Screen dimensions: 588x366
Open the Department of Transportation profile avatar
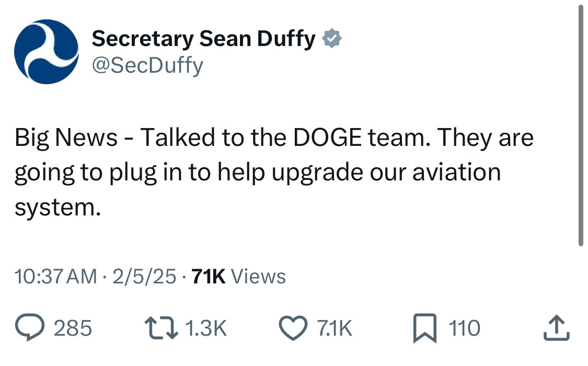47,52
